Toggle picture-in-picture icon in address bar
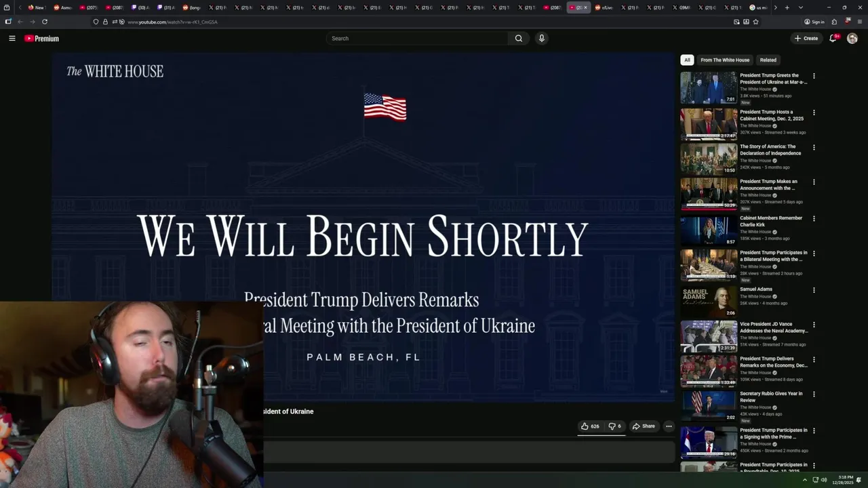This screenshot has height=488, width=868. tap(736, 22)
